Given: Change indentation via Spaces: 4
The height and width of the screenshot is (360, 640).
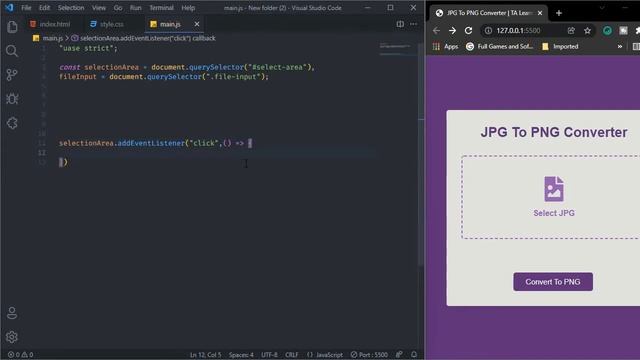Looking at the screenshot, I should pos(241,355).
